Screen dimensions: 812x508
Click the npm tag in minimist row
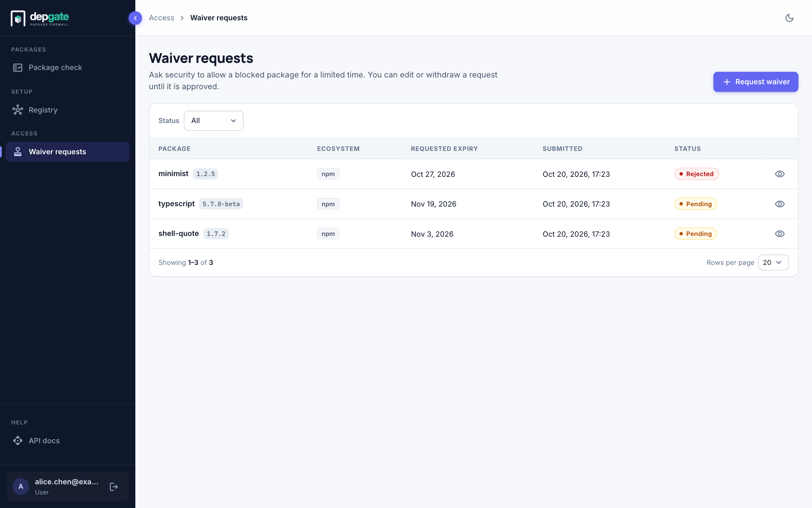[328, 174]
